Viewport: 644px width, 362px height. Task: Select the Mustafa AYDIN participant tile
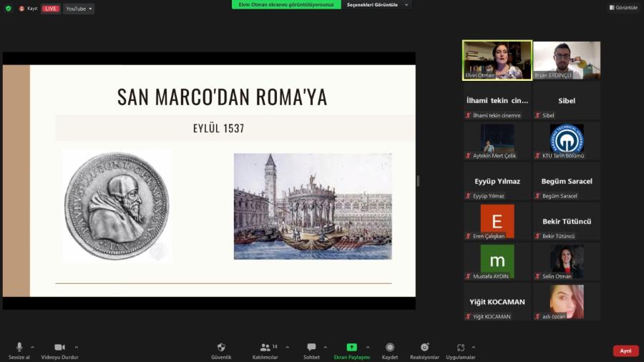pyautogui.click(x=497, y=261)
